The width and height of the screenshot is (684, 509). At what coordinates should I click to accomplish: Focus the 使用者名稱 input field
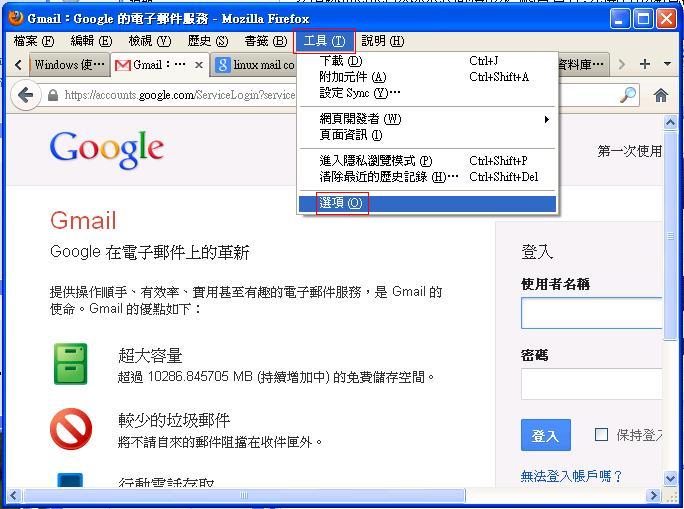pos(592,313)
